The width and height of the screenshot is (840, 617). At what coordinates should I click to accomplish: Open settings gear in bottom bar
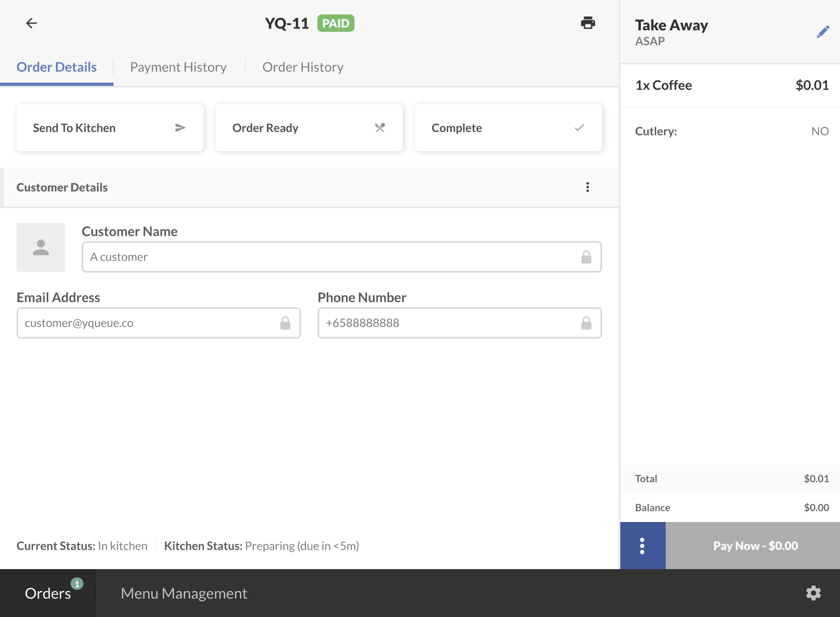pyautogui.click(x=813, y=593)
